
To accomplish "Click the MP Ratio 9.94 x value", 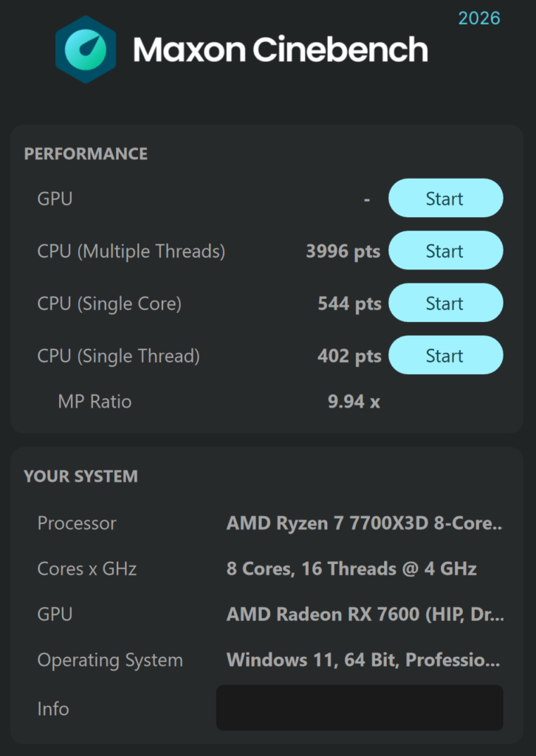I will (x=354, y=401).
